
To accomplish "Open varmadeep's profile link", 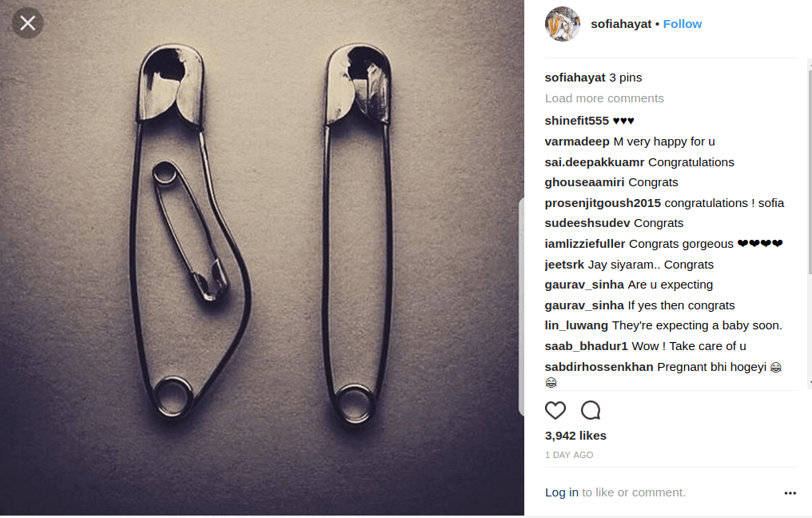I will click(x=577, y=141).
